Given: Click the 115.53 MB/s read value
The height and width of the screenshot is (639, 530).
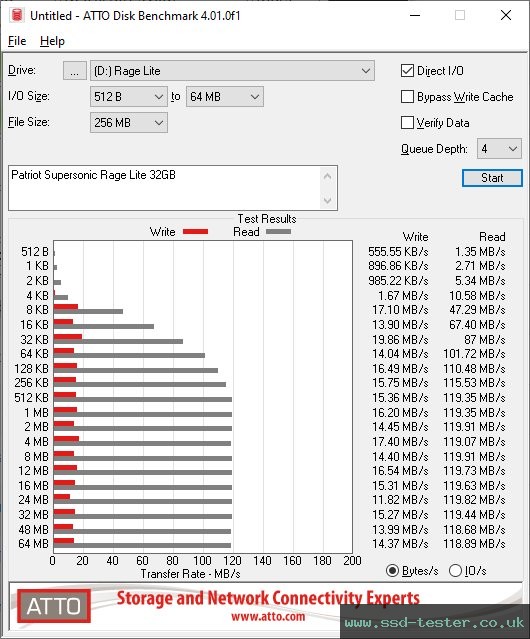Looking at the screenshot, I should tap(474, 383).
